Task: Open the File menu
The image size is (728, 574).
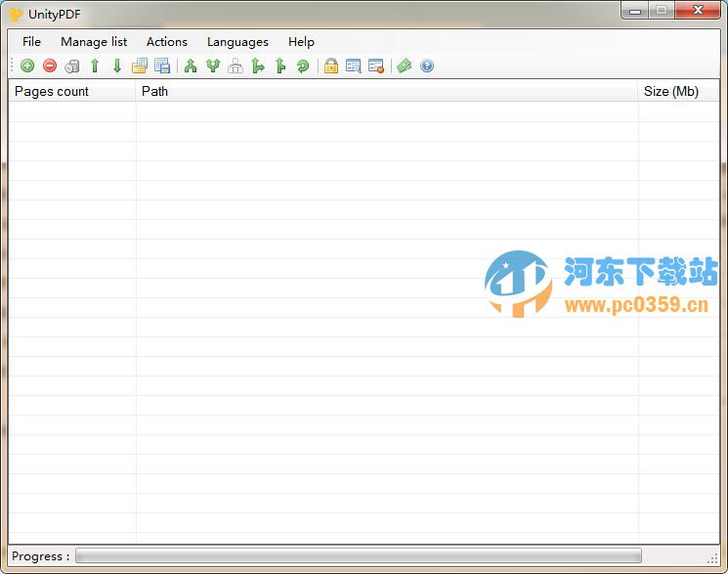Action: tap(31, 42)
